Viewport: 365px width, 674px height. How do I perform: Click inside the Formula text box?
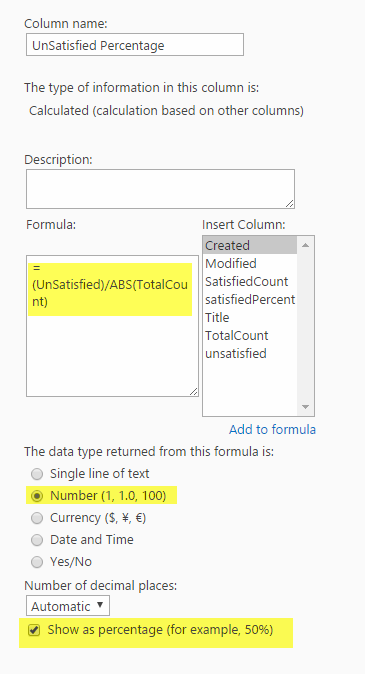point(112,326)
